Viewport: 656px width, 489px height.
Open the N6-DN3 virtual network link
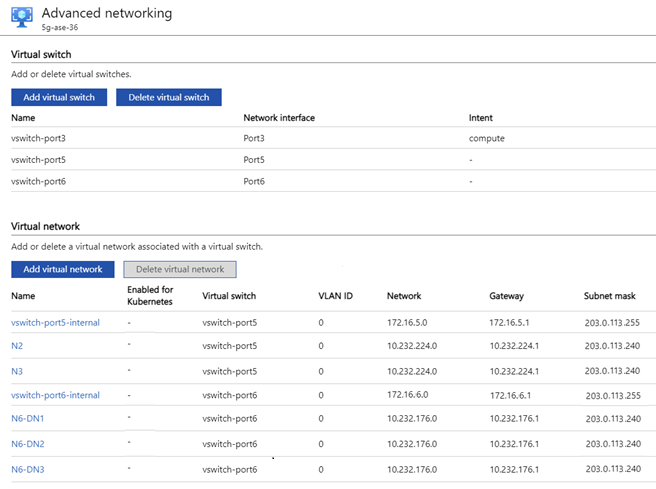click(x=28, y=469)
